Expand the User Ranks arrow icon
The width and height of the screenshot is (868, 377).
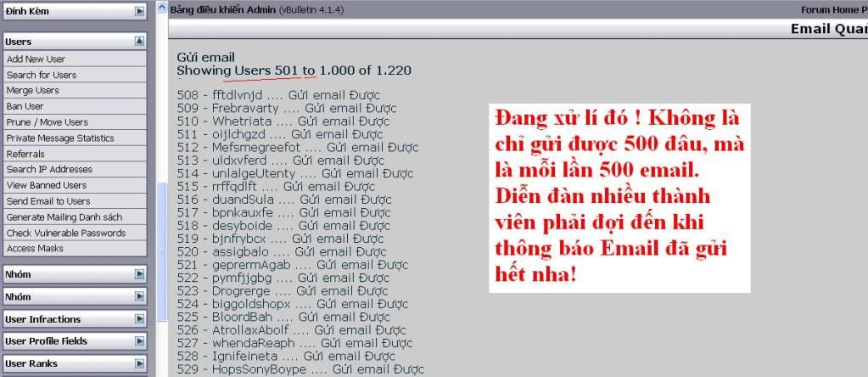pyautogui.click(x=139, y=363)
